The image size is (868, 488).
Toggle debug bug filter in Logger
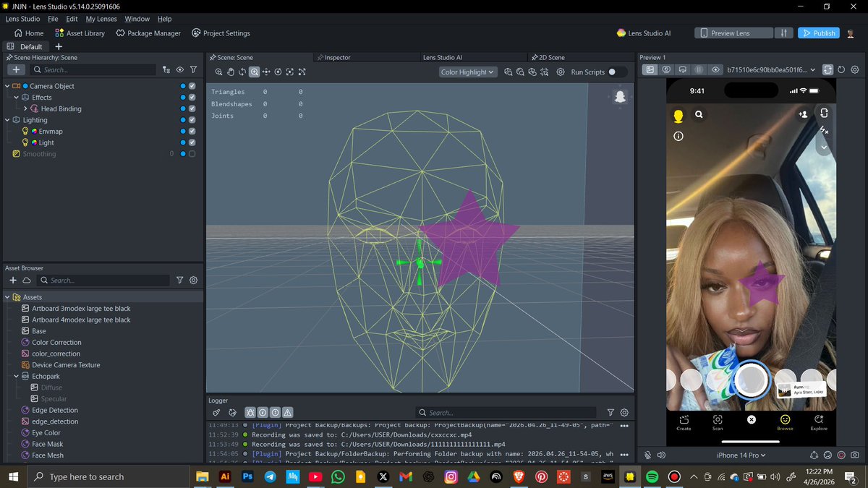pos(250,412)
